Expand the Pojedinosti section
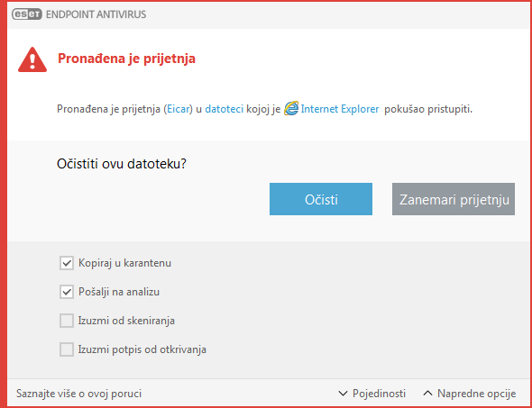 click(x=372, y=394)
